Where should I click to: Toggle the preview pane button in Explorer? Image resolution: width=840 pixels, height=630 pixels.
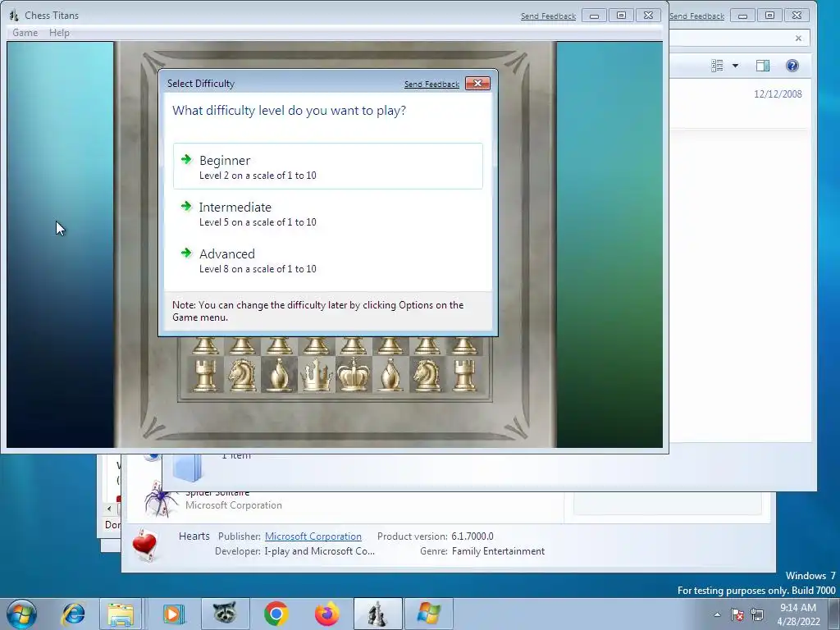(x=763, y=66)
